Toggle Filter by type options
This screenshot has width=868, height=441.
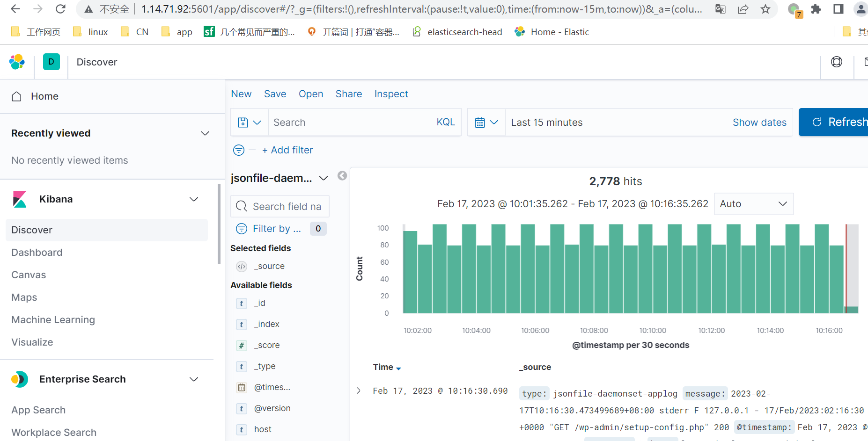coord(277,229)
